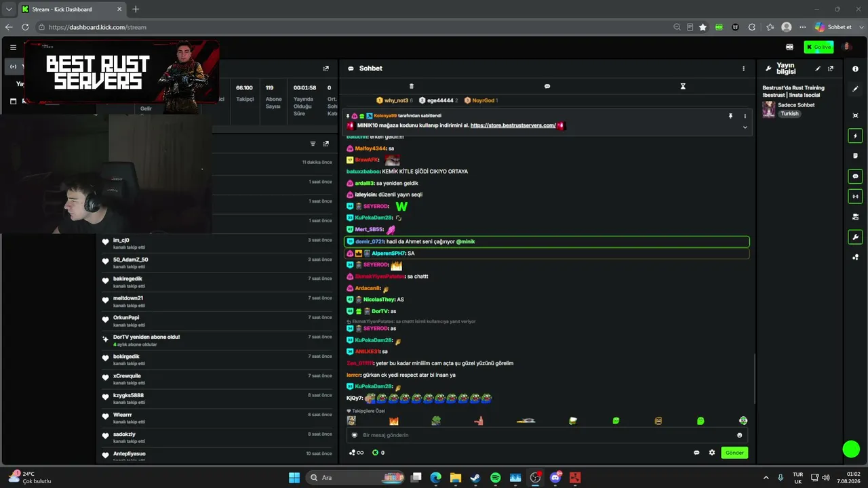Viewport: 868px width, 488px height.
Task: Select the speech bubble tab in chat toolbar
Action: pos(547,86)
